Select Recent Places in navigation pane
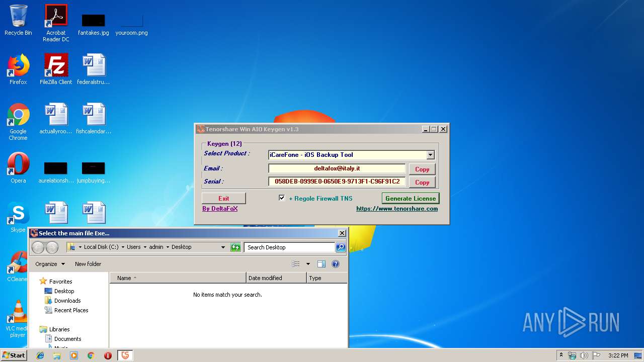This screenshot has height=362, width=644. click(x=71, y=310)
